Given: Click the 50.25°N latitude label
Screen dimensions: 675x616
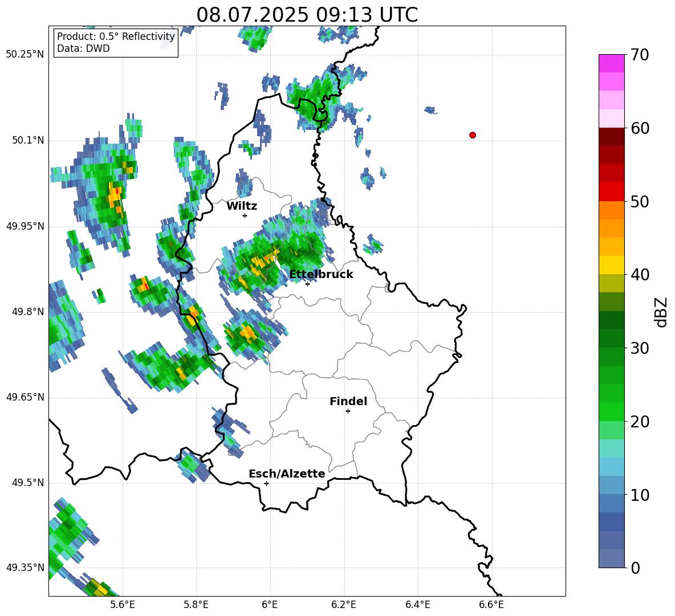Looking at the screenshot, I should (25, 55).
